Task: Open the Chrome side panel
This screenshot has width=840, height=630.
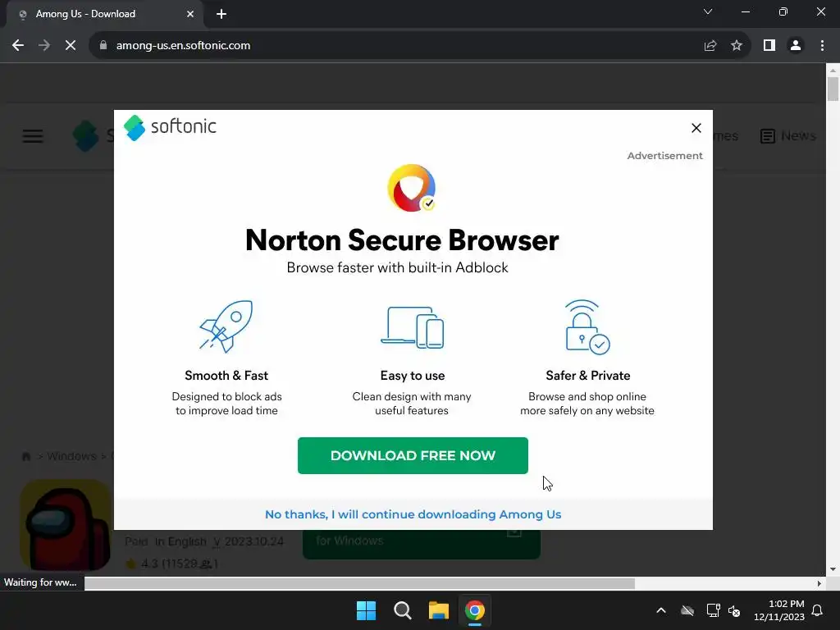Action: pyautogui.click(x=769, y=46)
